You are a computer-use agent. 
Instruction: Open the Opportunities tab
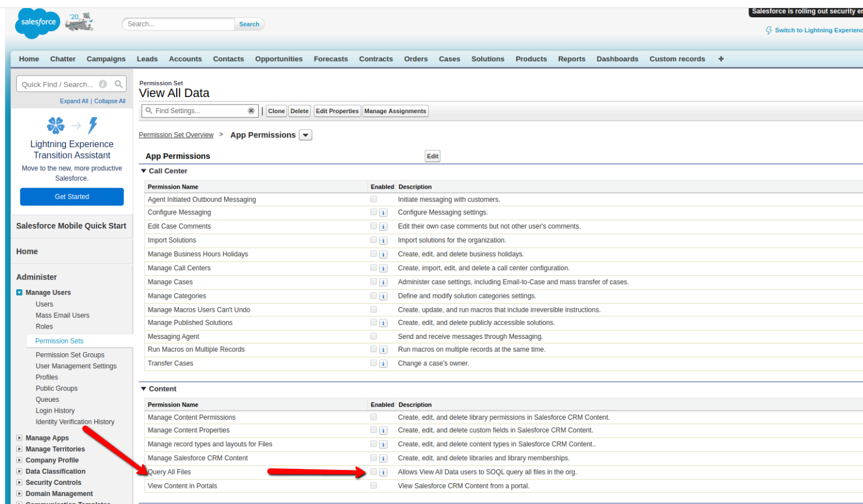point(279,59)
